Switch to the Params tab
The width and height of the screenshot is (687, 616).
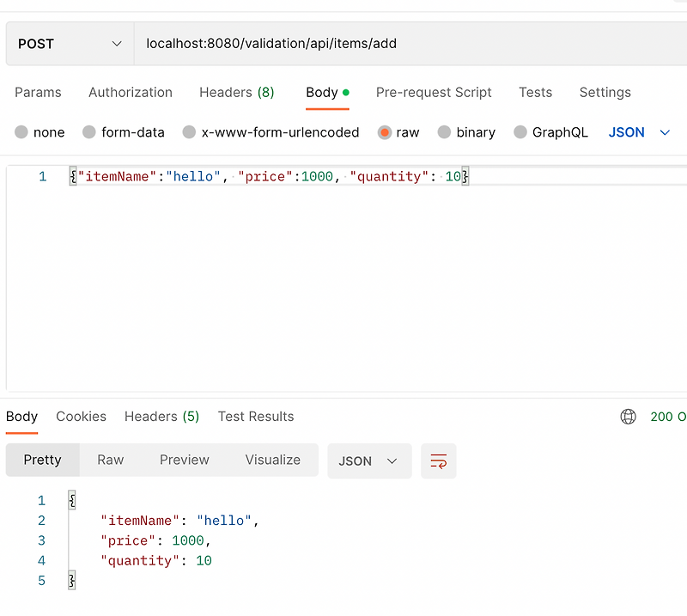pyautogui.click(x=38, y=93)
